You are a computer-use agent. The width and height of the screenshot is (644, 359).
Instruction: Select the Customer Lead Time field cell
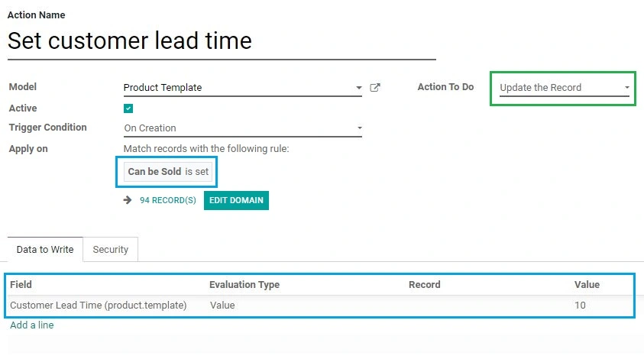(x=99, y=306)
